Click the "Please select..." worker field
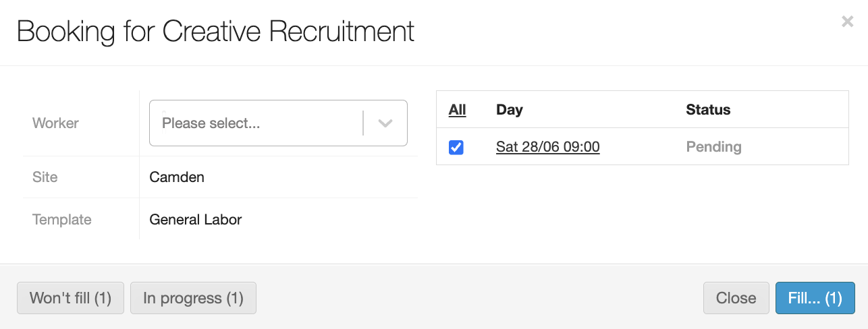Viewport: 868px width, 329px height. point(256,123)
